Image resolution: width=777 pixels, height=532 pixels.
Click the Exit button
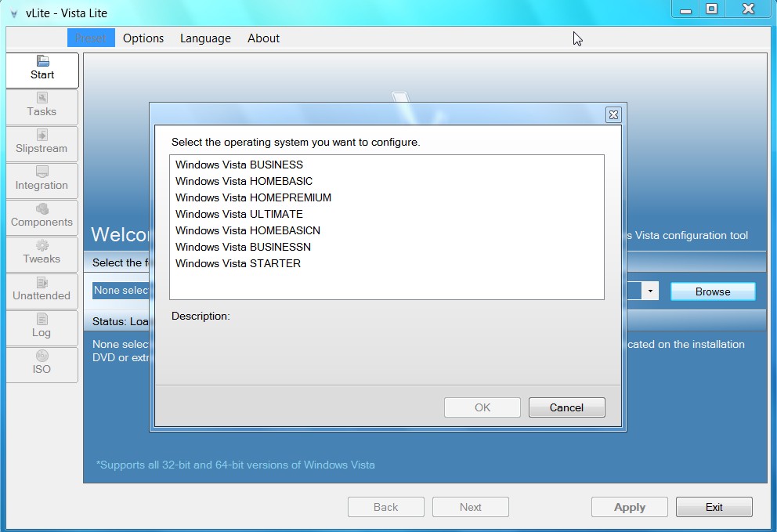tap(714, 507)
